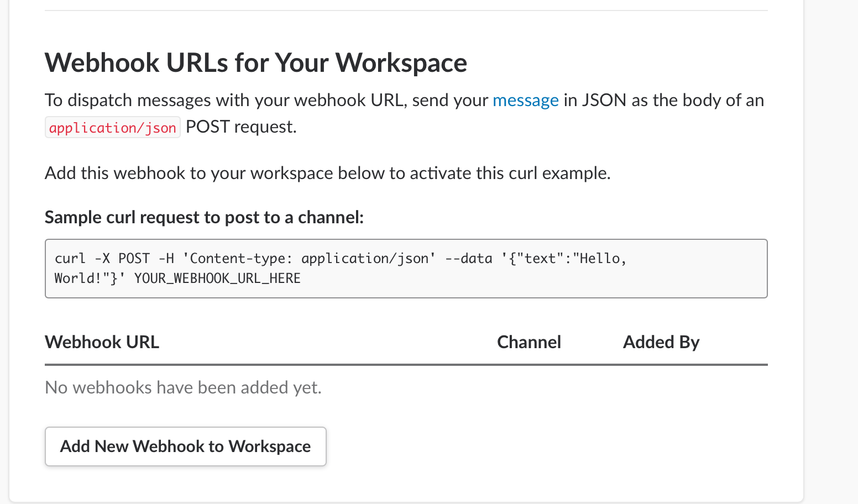Screen dimensions: 858x504
Task: Click the "Channel" column header
Action: (x=529, y=342)
